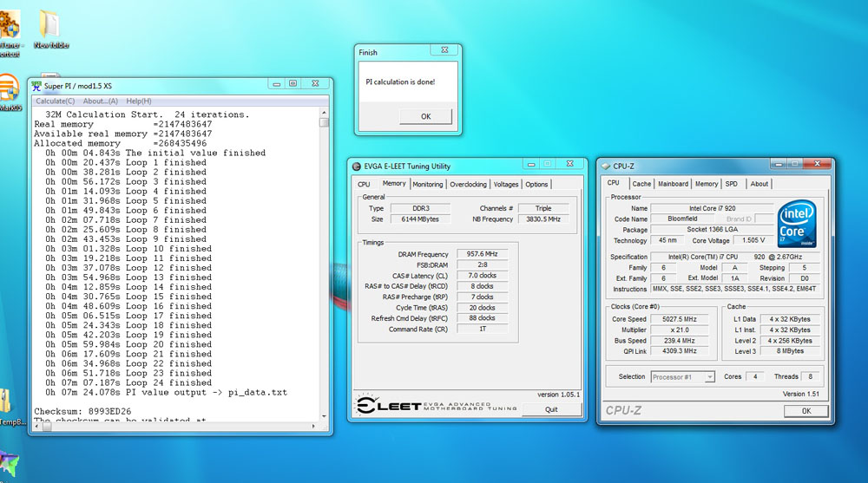Viewport: 868px width, 483px height.
Task: Click the Super PI scroll down arrow
Action: point(324,415)
